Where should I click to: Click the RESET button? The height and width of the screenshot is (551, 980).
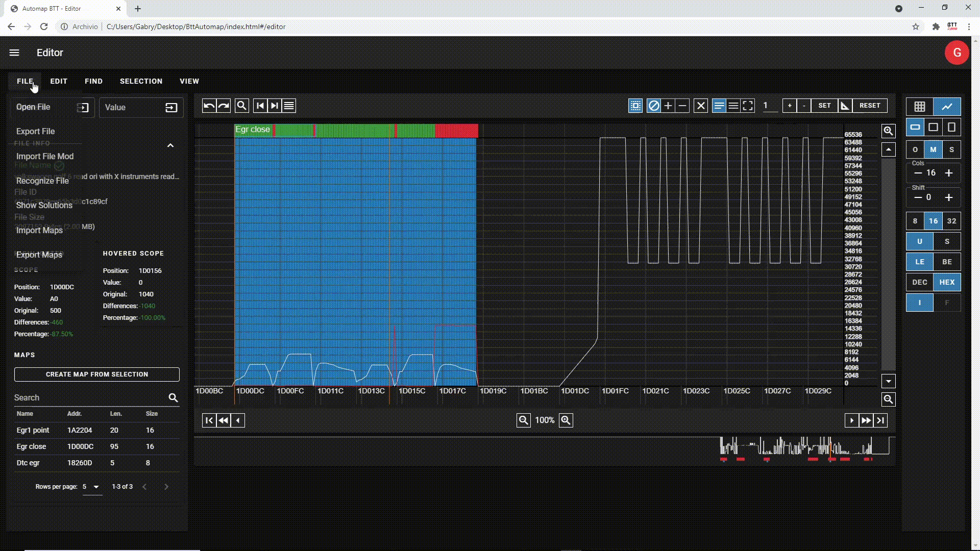pyautogui.click(x=870, y=106)
